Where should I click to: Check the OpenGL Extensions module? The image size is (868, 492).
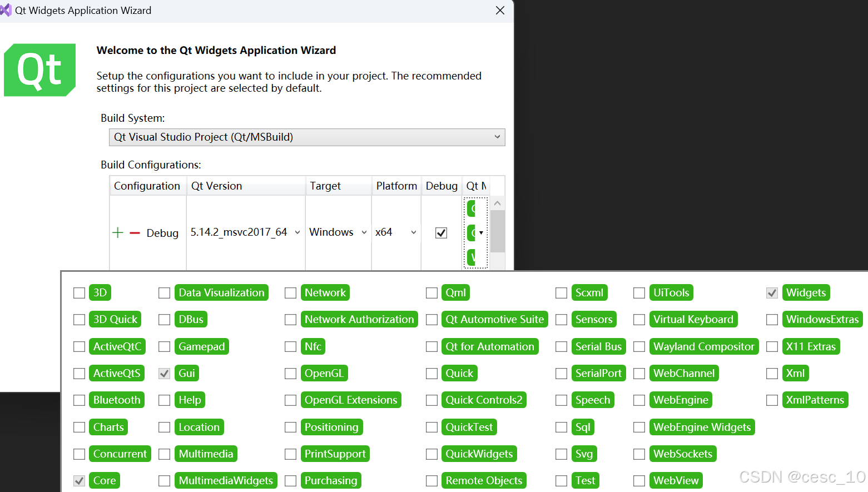click(x=290, y=400)
